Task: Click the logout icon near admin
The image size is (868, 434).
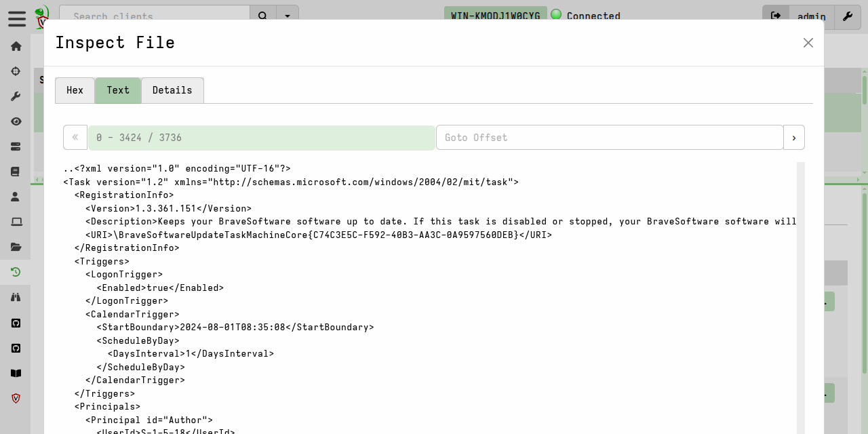Action: click(776, 16)
